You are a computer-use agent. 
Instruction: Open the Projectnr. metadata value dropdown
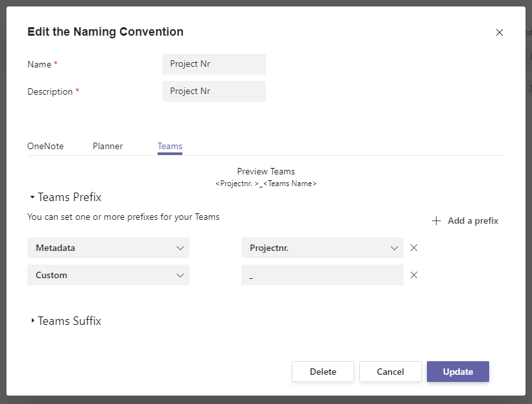point(322,248)
